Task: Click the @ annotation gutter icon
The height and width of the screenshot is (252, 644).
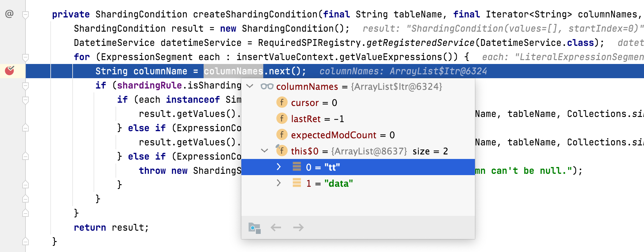Action: [x=9, y=14]
